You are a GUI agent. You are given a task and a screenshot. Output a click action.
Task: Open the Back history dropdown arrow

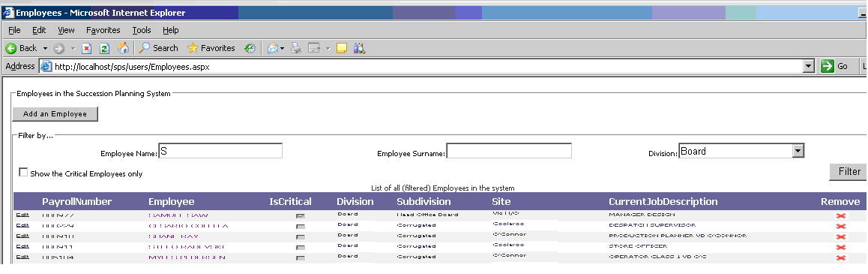(46, 49)
